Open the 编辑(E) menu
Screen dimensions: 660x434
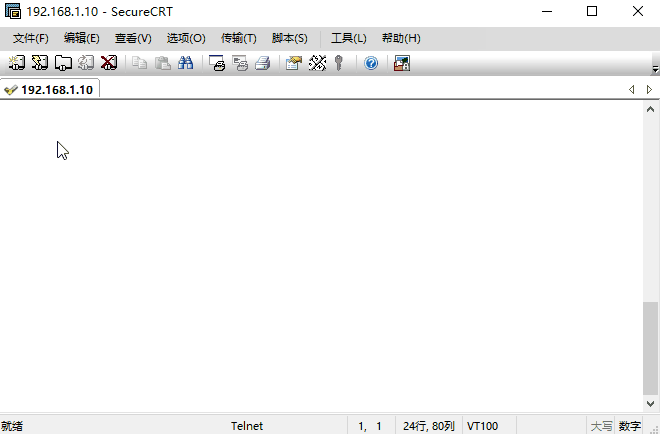[x=82, y=38]
